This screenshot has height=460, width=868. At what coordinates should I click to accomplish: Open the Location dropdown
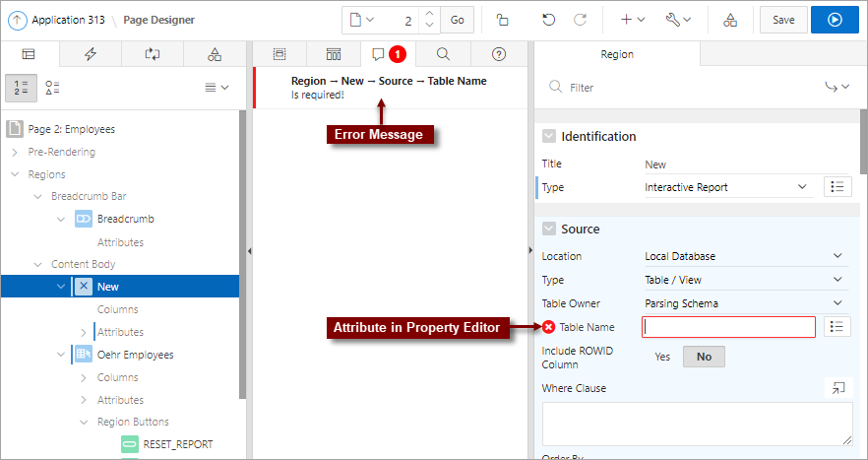pos(746,256)
